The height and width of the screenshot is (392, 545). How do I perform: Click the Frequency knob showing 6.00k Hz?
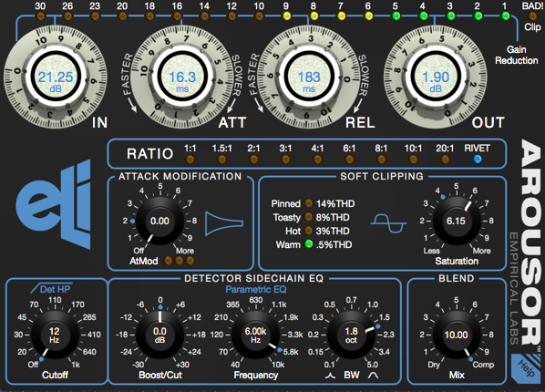pos(255,335)
